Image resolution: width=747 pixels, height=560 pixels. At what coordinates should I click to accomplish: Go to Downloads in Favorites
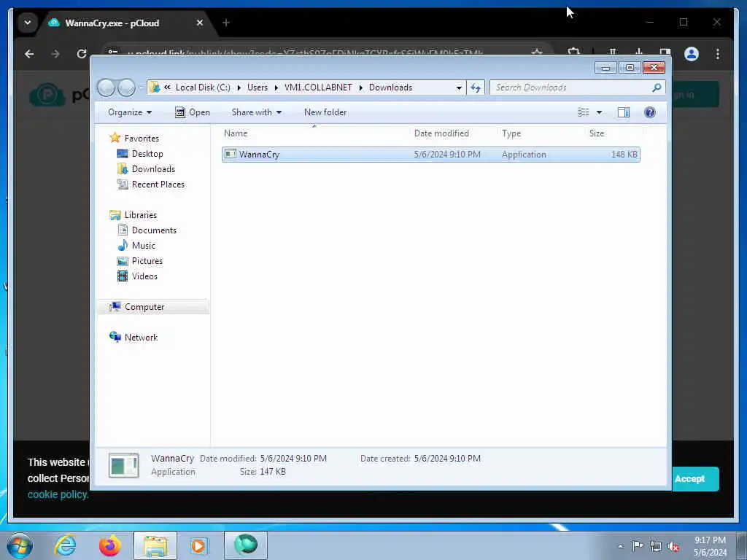pos(153,169)
